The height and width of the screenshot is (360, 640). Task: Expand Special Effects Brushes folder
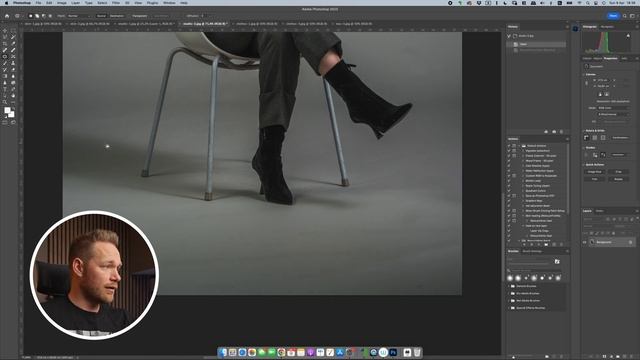(x=509, y=308)
